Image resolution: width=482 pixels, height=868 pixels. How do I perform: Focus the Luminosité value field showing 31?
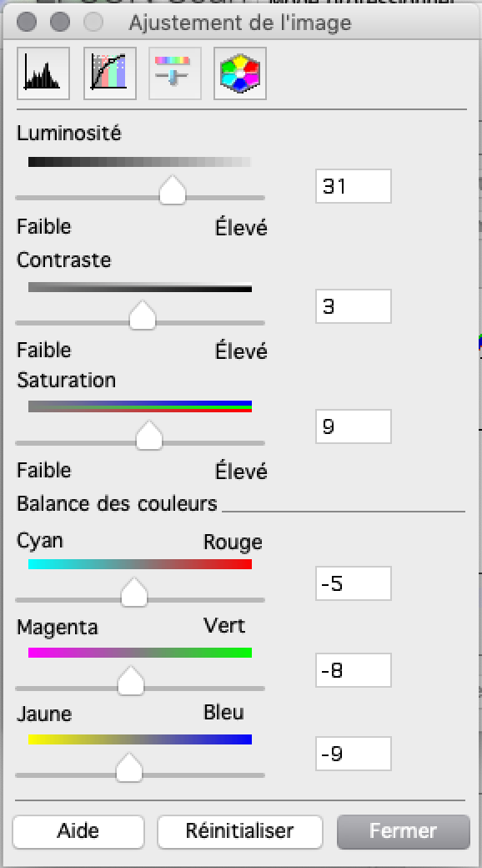[353, 186]
